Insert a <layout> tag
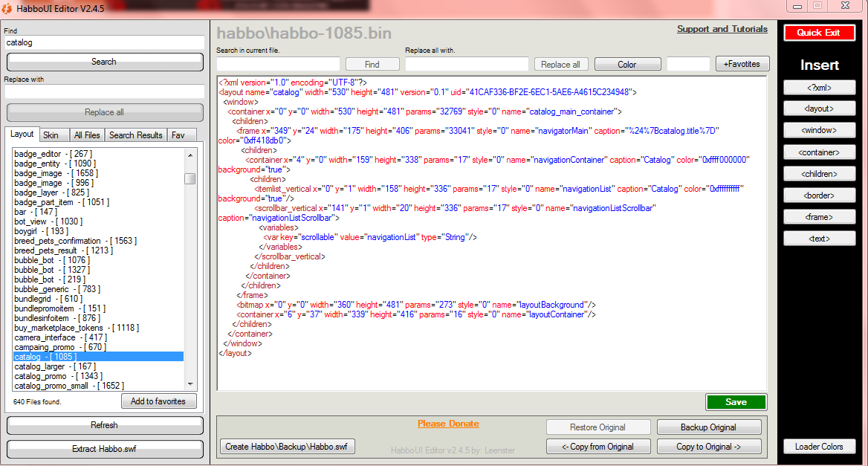Image resolution: width=868 pixels, height=466 pixels. 819,109
